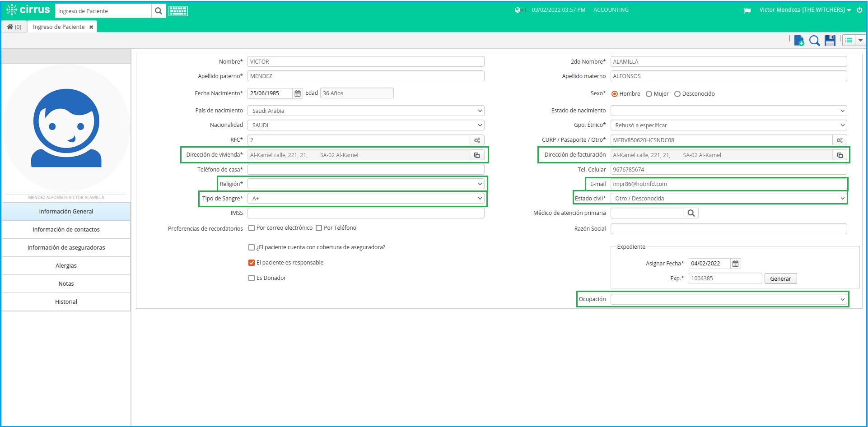Screen dimensions: 868x427
Task: Enable Por correo electrónico reminder checkbox
Action: coord(252,228)
